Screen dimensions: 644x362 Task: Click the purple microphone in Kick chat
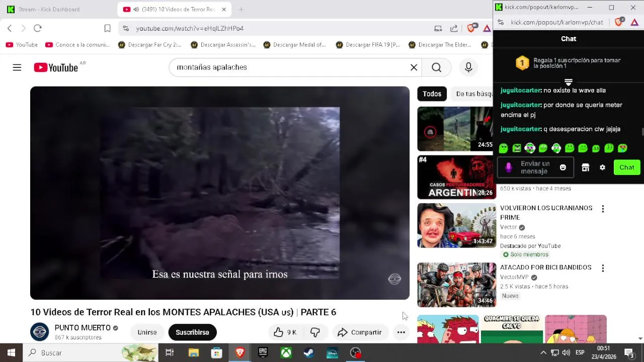(508, 167)
